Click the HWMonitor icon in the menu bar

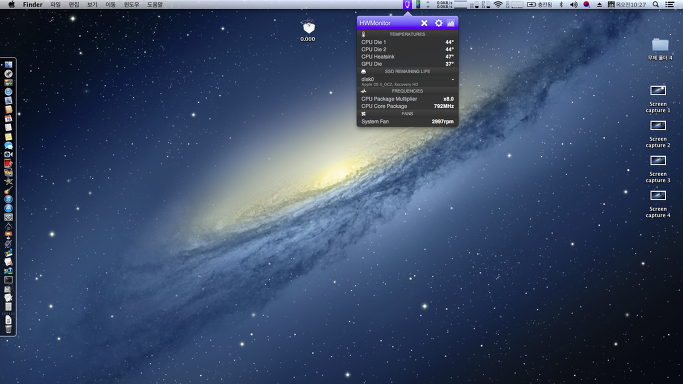(407, 4)
